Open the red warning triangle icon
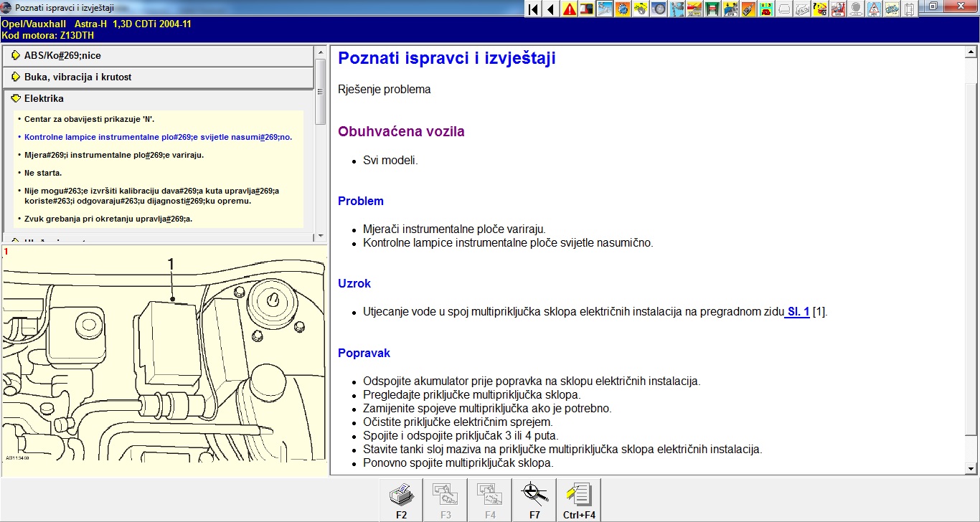The height and width of the screenshot is (522, 980). [569, 9]
